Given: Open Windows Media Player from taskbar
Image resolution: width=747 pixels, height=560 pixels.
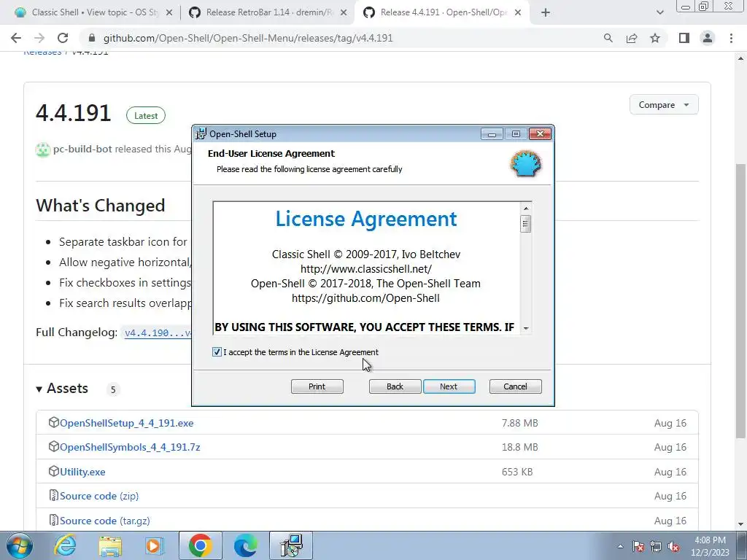Looking at the screenshot, I should (154, 545).
